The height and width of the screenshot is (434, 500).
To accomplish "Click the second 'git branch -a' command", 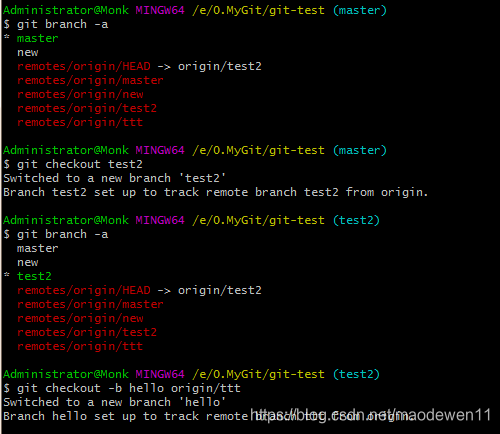I will (56, 234).
